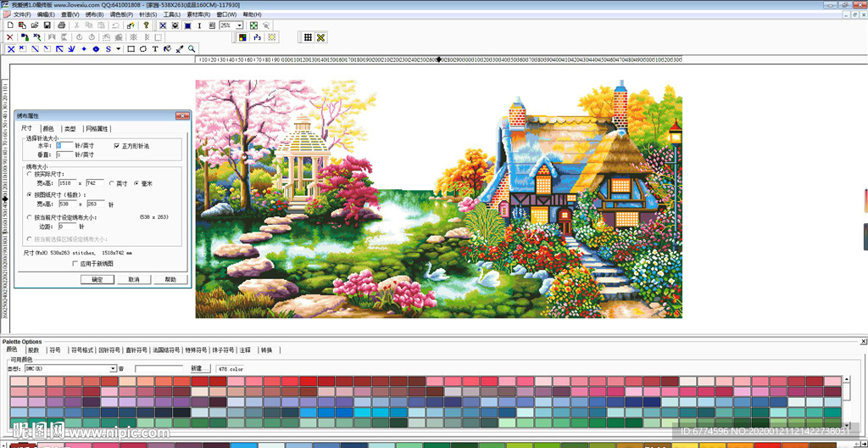Open the DMC palette type dropdown

(113, 368)
